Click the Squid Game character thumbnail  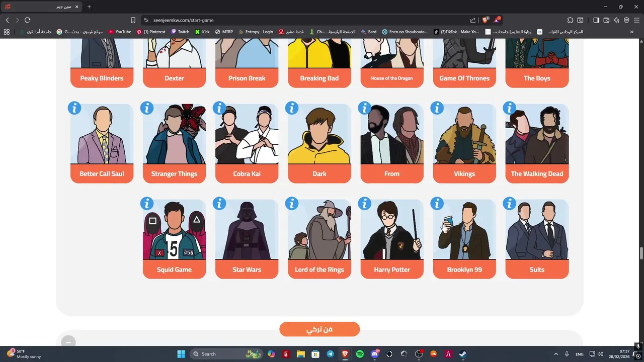(174, 230)
